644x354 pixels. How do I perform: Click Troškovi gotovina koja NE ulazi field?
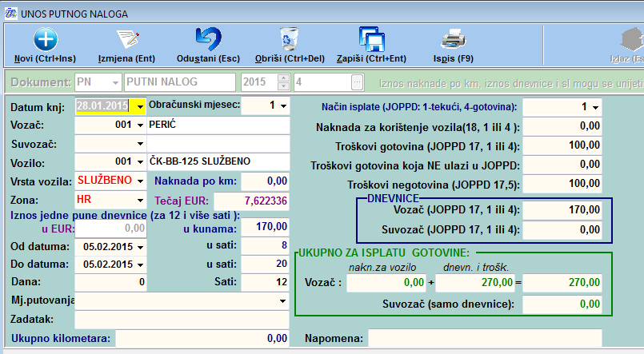click(x=562, y=165)
